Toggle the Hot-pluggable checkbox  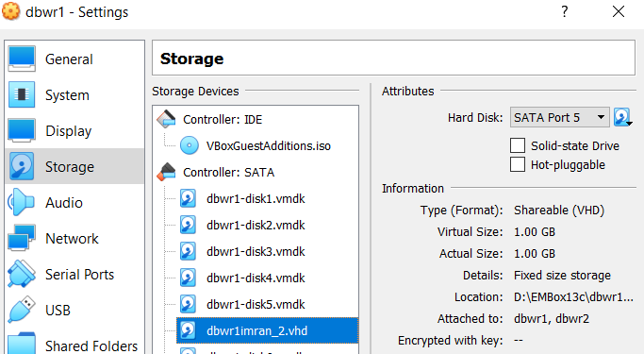[518, 164]
